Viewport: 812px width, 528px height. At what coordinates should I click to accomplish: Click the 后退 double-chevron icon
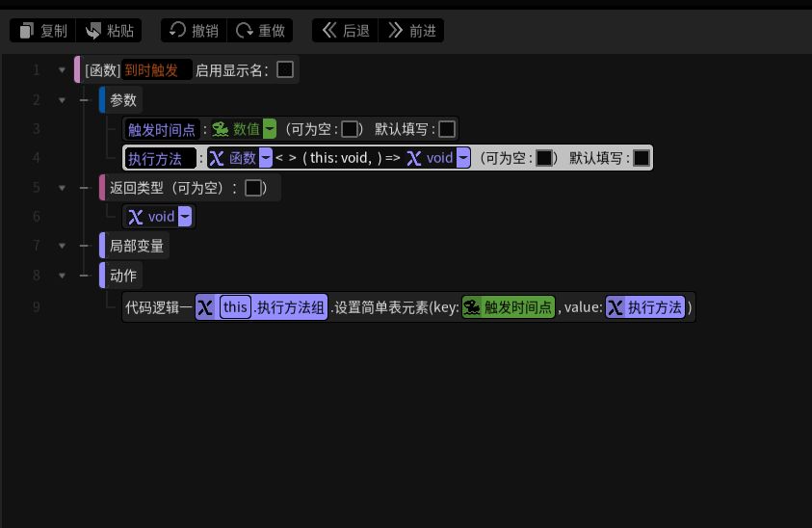pyautogui.click(x=329, y=30)
